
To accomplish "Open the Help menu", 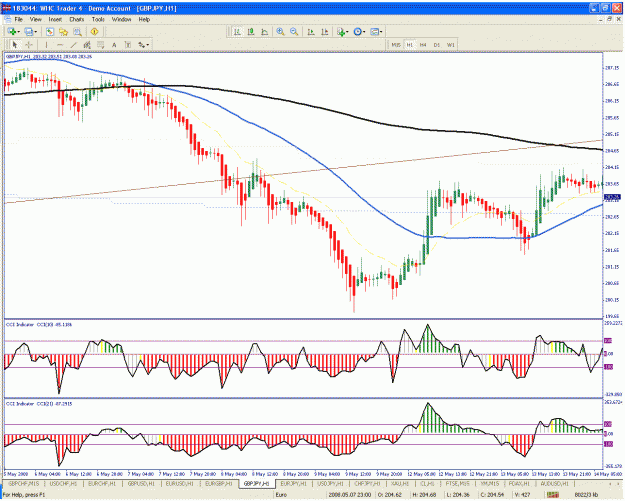I will click(144, 19).
